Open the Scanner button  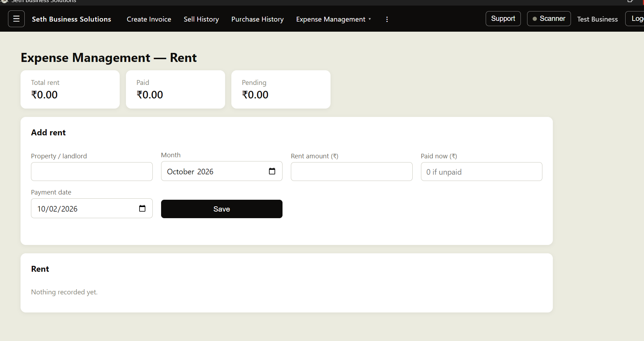549,18
